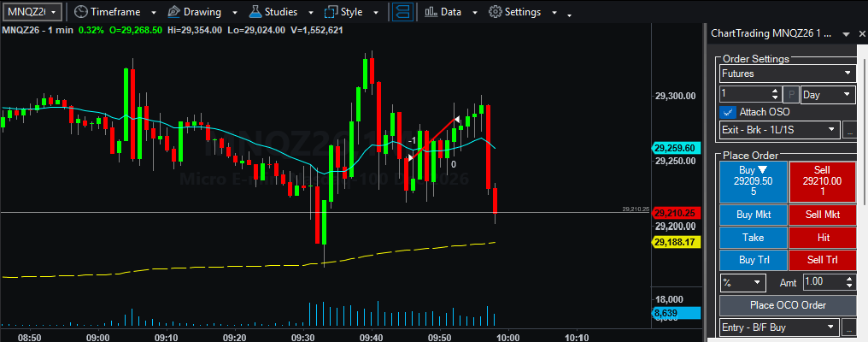Open the ChartTrading panel menu arrow

point(846,34)
